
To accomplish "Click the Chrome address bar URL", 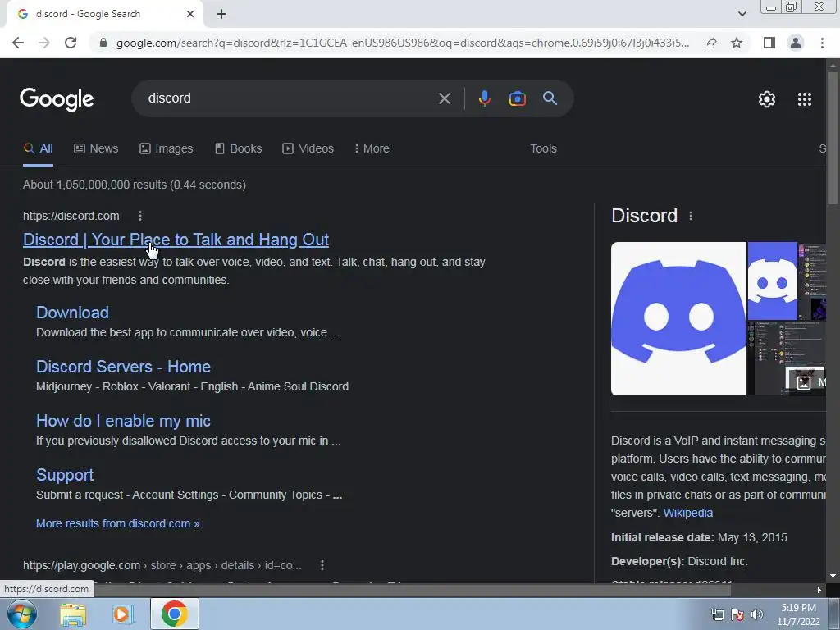I will click(x=402, y=43).
